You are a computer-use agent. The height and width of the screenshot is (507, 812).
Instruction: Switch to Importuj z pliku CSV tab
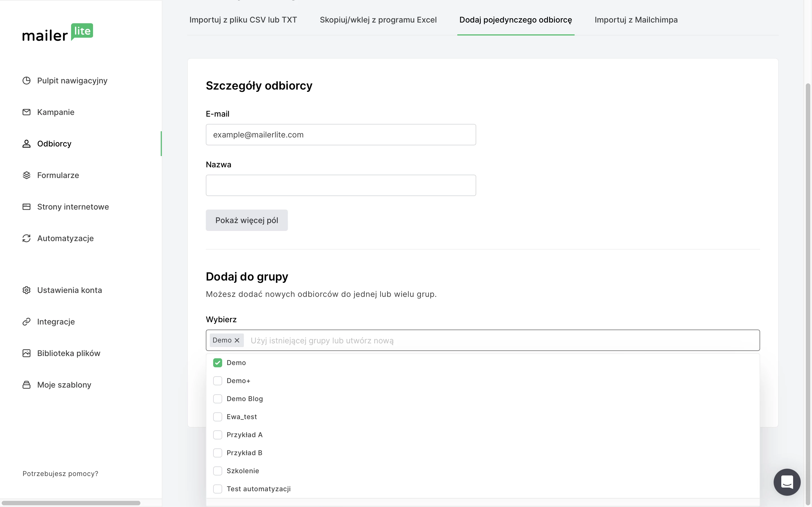coord(243,20)
